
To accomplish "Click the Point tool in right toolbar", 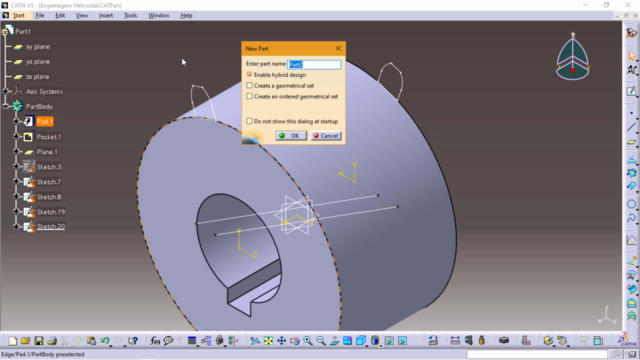I will pyautogui.click(x=632, y=113).
